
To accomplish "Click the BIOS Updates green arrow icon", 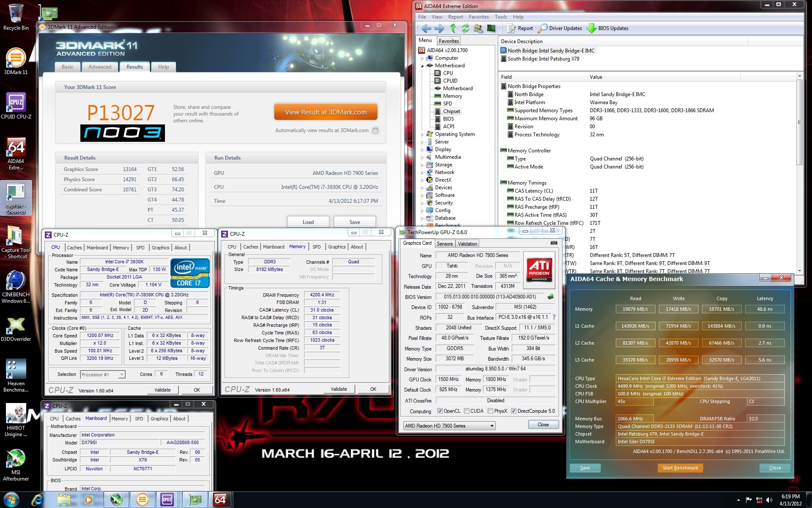I will pos(592,28).
